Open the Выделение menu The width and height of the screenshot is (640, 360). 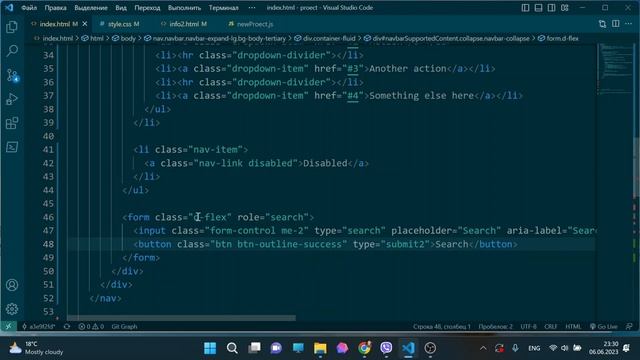tap(91, 8)
